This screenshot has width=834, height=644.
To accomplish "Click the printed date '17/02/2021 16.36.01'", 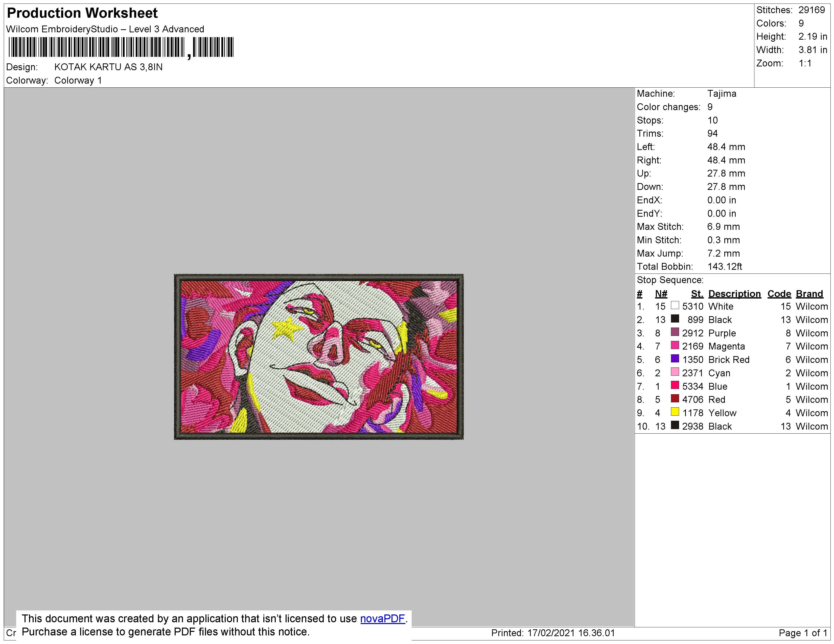I will [x=571, y=633].
